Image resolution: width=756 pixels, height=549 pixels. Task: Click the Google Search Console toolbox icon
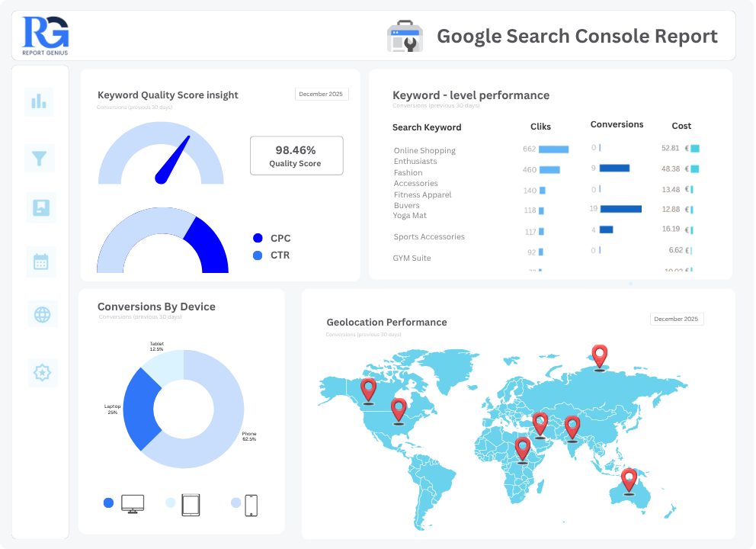tap(405, 36)
